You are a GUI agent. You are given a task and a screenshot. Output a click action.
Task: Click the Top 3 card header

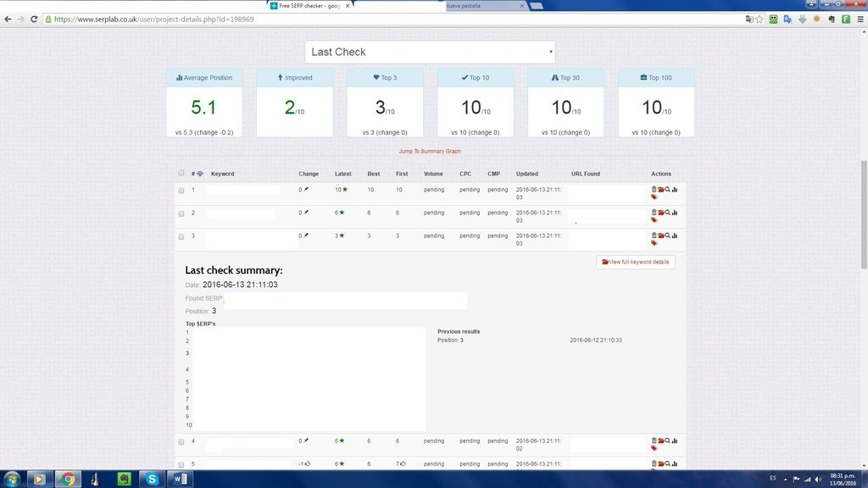point(385,78)
